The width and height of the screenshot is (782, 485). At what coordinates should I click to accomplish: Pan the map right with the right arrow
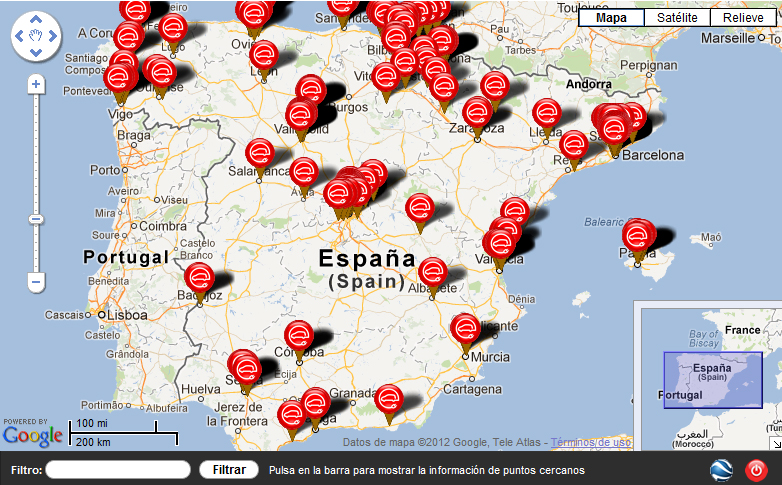53,36
